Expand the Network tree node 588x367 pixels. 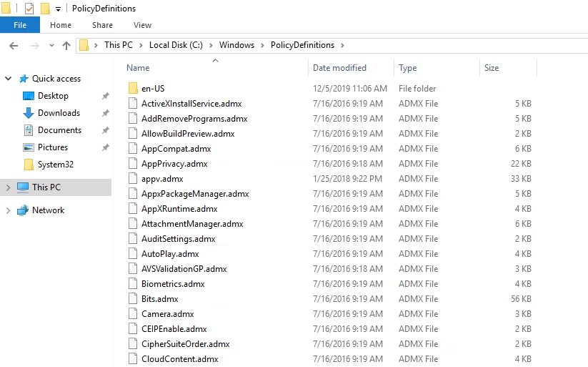click(8, 210)
